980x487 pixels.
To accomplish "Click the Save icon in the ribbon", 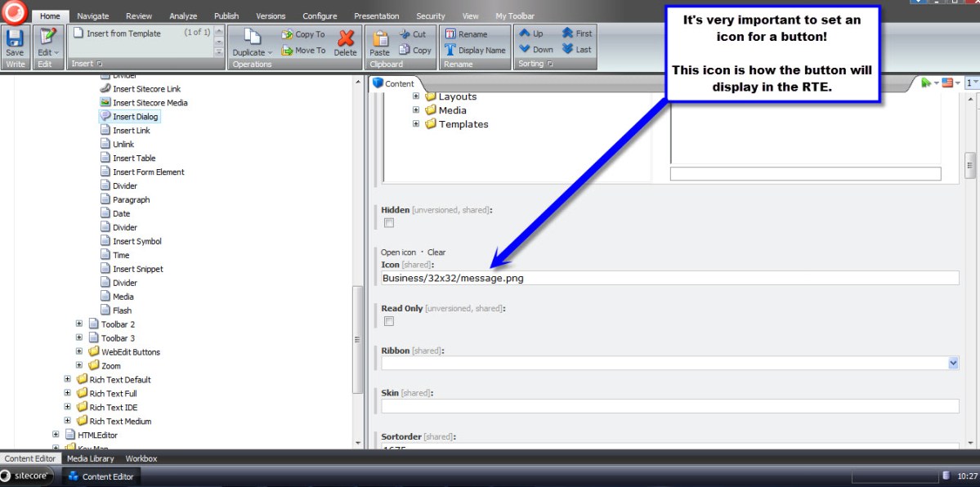I will [x=15, y=38].
